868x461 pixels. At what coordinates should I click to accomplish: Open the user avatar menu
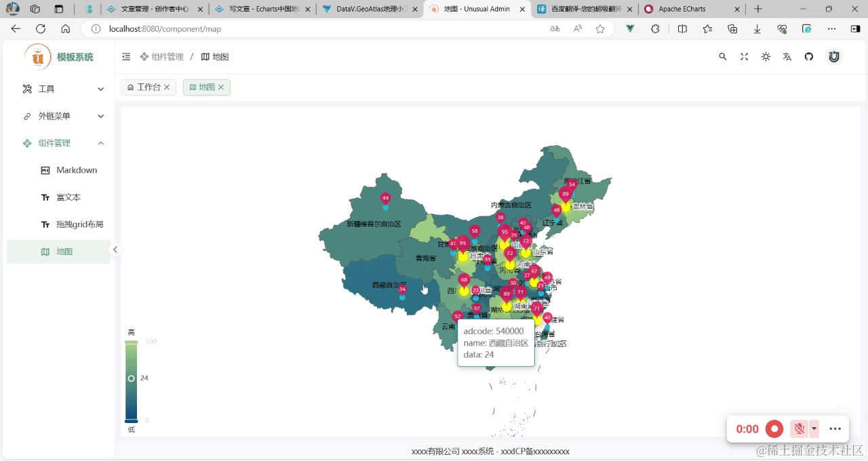[834, 57]
